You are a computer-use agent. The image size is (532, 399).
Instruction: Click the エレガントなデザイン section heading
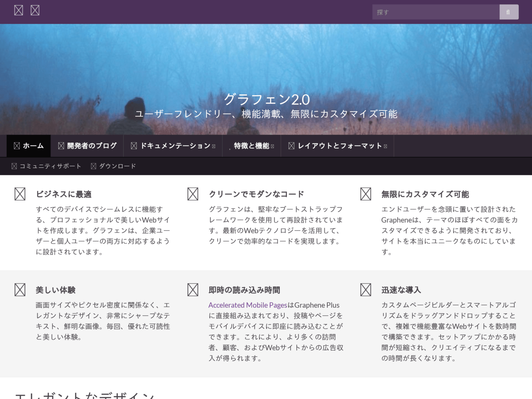coord(85,395)
